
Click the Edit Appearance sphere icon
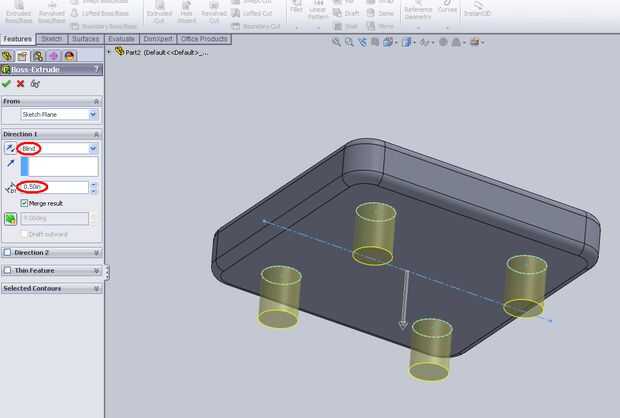tap(443, 42)
